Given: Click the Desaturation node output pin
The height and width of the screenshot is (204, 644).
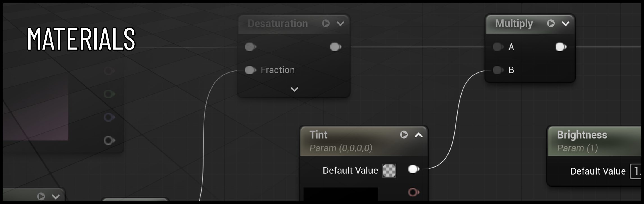Looking at the screenshot, I should (x=335, y=47).
